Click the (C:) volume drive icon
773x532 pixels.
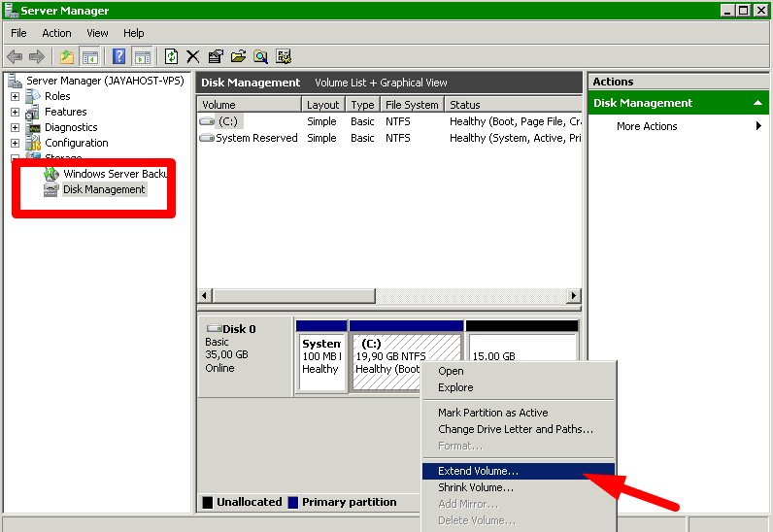pos(207,121)
